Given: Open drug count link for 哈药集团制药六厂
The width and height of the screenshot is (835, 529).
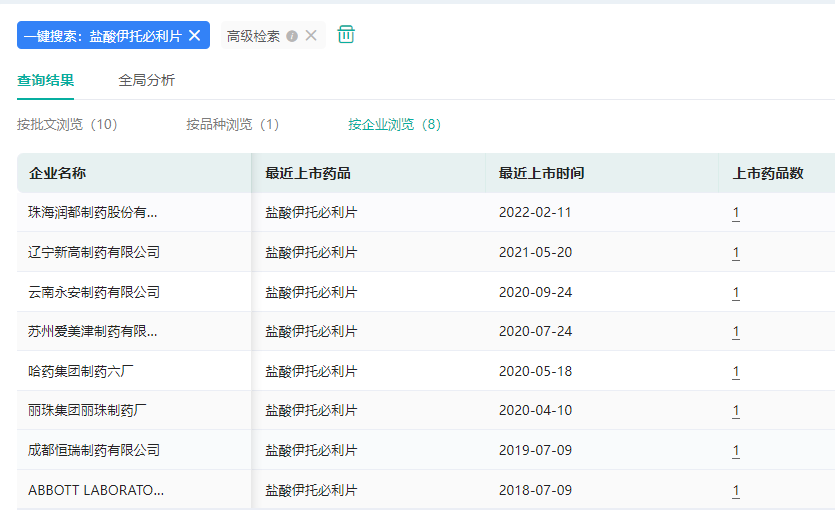Looking at the screenshot, I should click(736, 372).
